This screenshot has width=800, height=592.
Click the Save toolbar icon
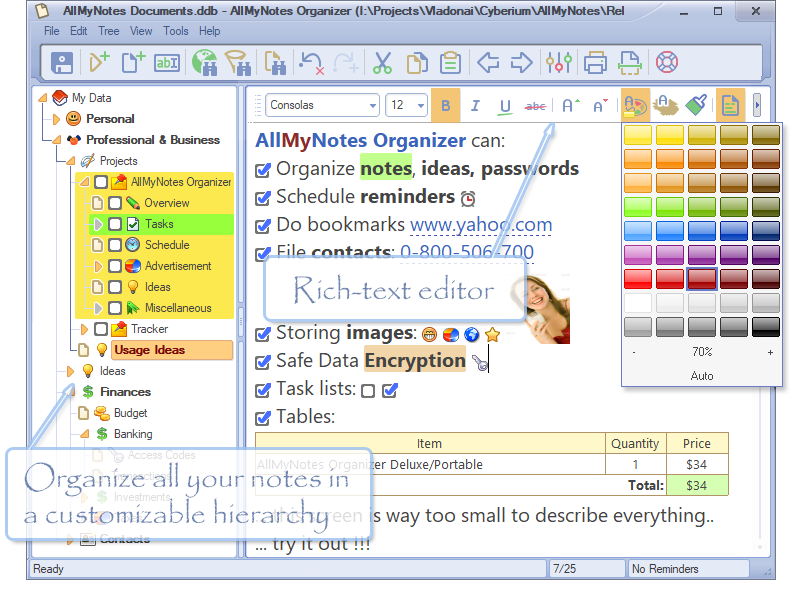tap(62, 63)
